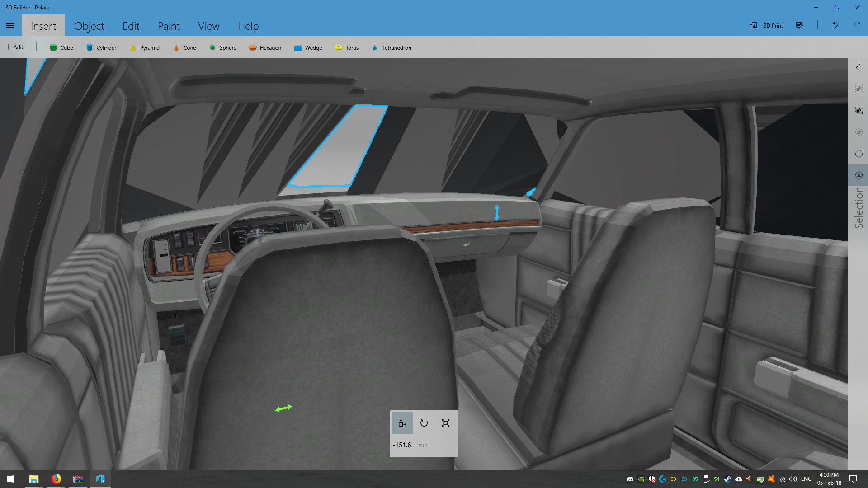Viewport: 868px width, 488px height.
Task: Undo the last action
Action: (x=835, y=25)
